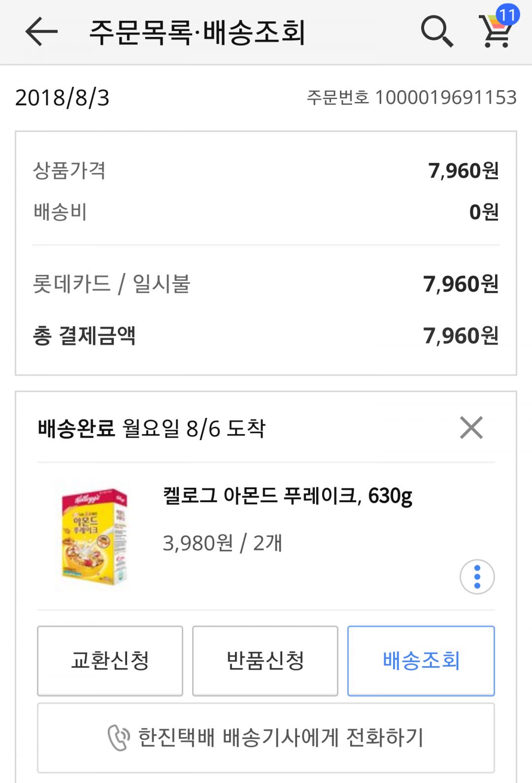Tap the 총 결제금액 row
This screenshot has width=532, height=783.
point(266,336)
